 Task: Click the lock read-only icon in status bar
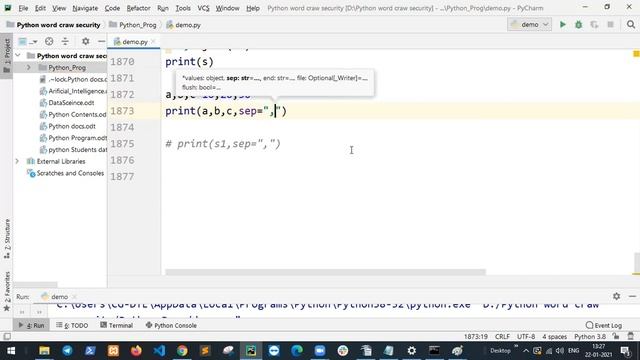pyautogui.click(x=616, y=336)
